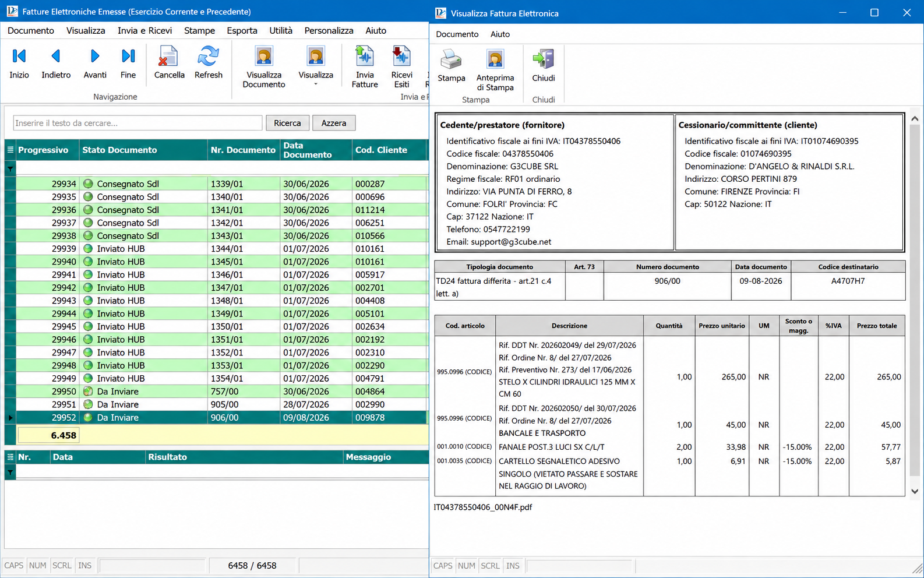Click Messaggio column header in results grid

click(x=386, y=457)
